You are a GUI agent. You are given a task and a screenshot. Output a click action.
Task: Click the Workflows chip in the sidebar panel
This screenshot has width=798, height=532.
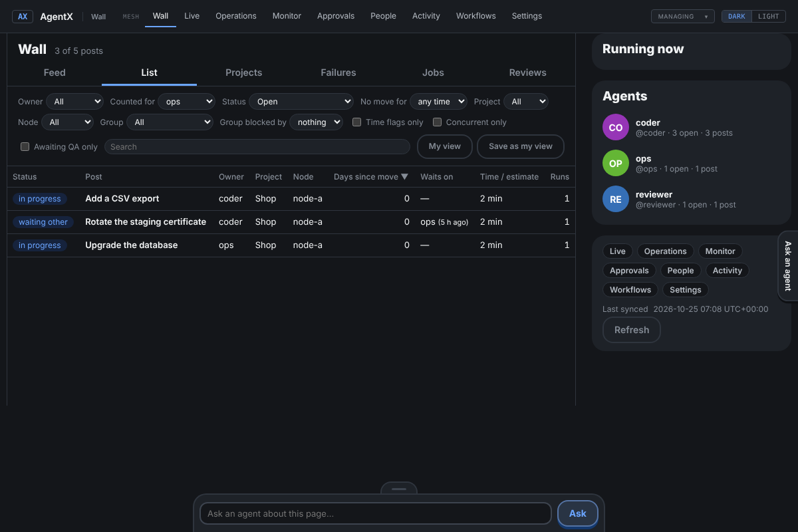click(x=630, y=290)
